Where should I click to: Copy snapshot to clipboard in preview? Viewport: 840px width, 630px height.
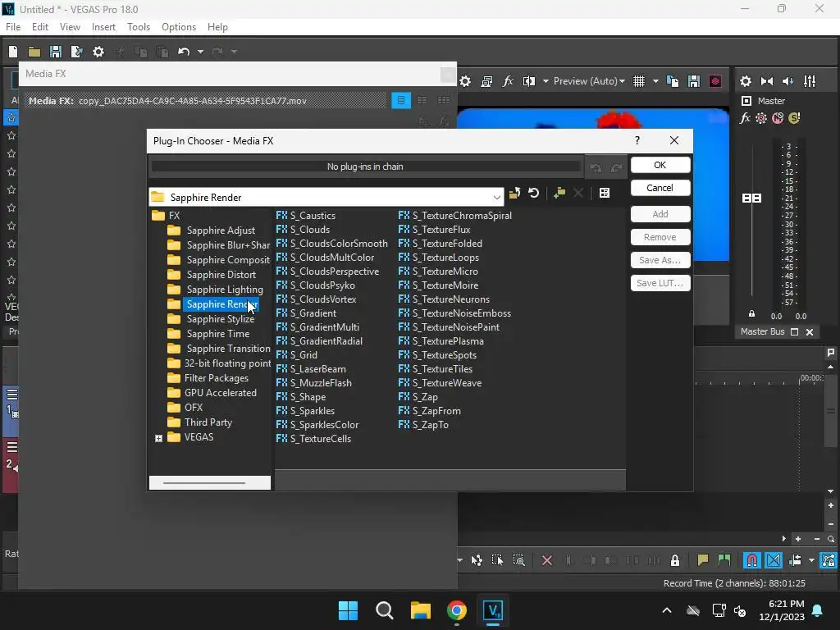673,81
